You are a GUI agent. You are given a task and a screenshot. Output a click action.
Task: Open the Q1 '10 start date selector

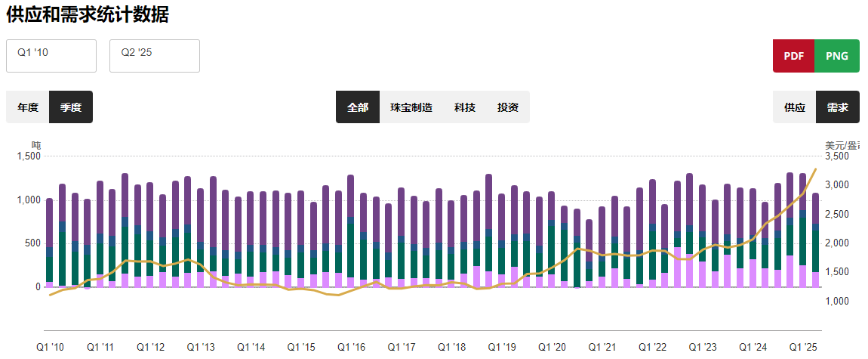pyautogui.click(x=51, y=56)
